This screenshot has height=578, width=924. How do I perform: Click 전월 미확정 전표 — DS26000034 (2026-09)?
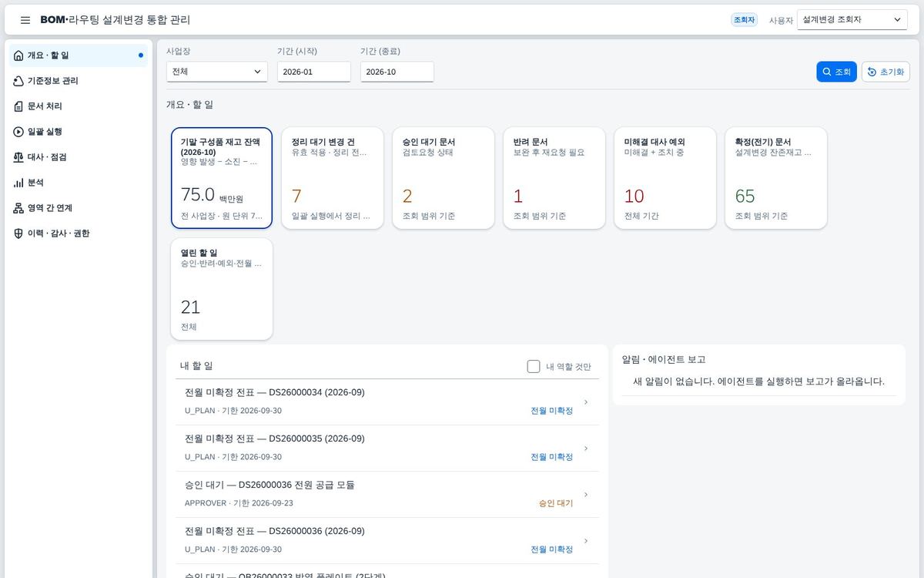tap(275, 392)
